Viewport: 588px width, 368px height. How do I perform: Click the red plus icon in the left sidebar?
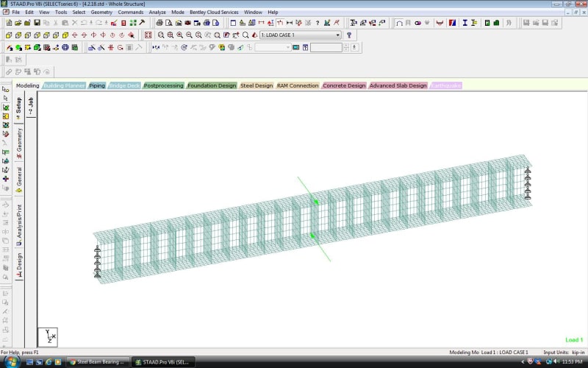(x=6, y=179)
